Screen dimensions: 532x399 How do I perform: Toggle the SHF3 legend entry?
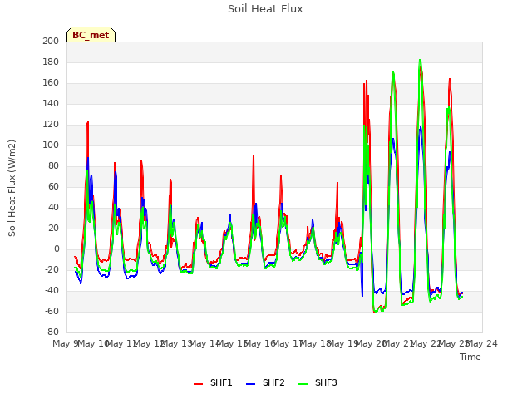click(x=318, y=382)
